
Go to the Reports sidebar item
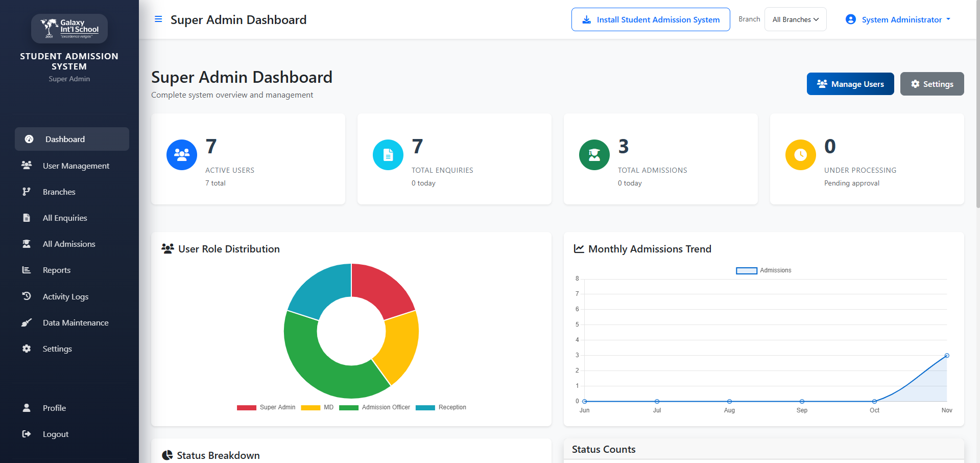click(x=56, y=270)
